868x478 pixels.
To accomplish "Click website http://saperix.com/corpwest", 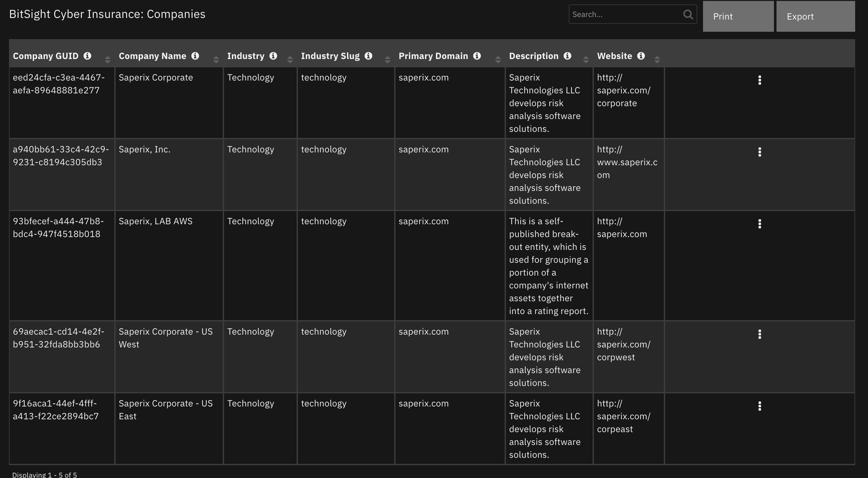I will (x=624, y=344).
